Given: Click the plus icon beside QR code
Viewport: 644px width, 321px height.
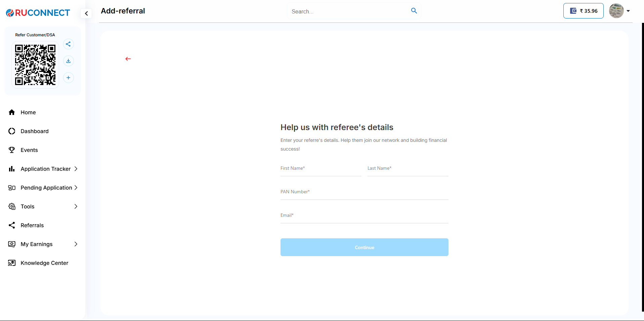Looking at the screenshot, I should point(68,78).
